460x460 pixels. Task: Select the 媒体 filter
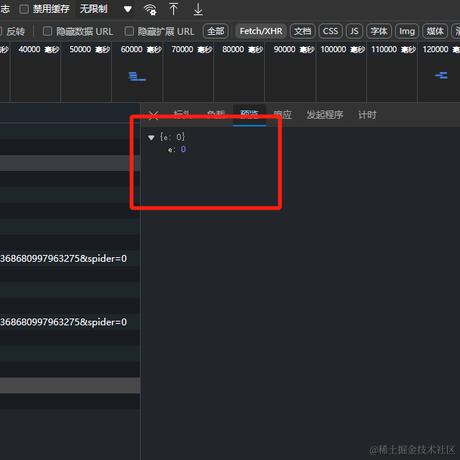point(435,31)
